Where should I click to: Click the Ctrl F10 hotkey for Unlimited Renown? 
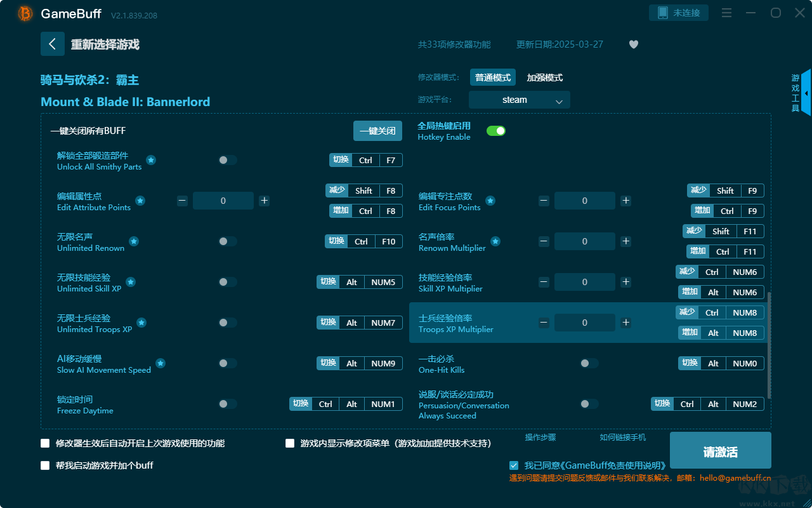tap(364, 241)
